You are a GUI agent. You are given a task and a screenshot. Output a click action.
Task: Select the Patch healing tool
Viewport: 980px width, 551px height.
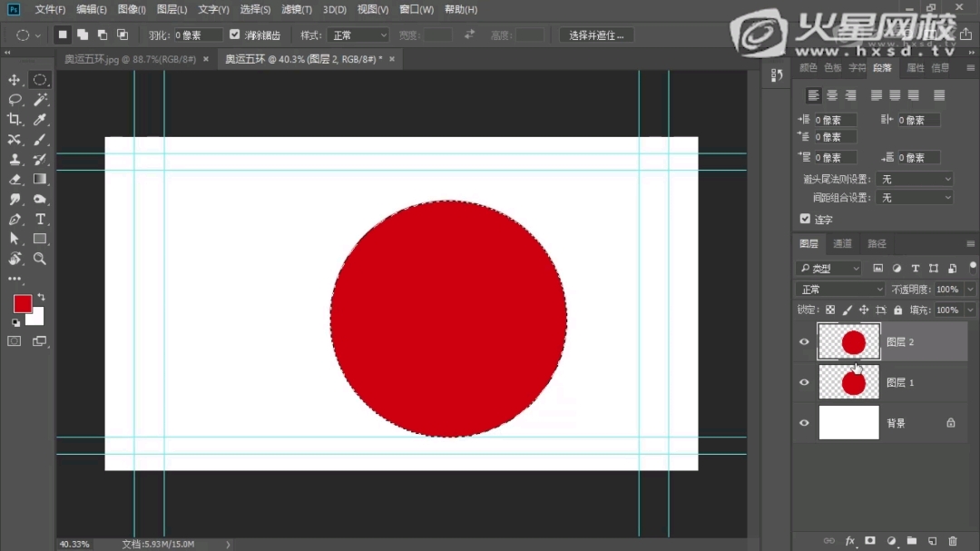[x=15, y=140]
